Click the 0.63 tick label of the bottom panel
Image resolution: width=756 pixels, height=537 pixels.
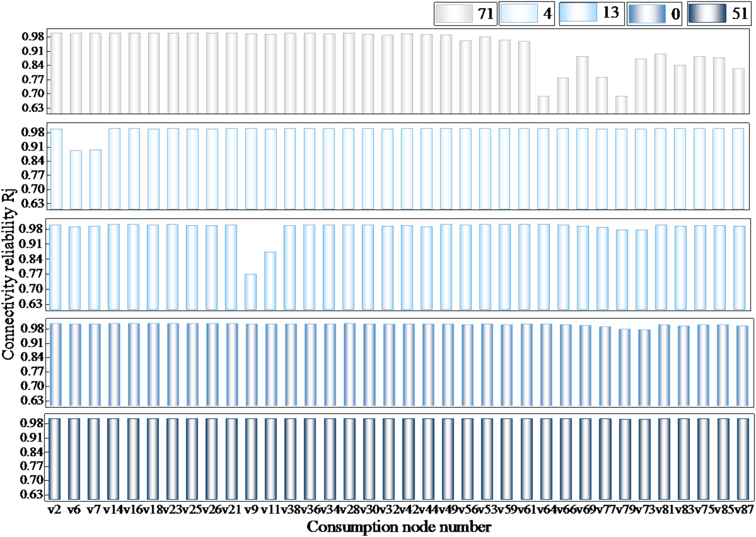(x=32, y=494)
